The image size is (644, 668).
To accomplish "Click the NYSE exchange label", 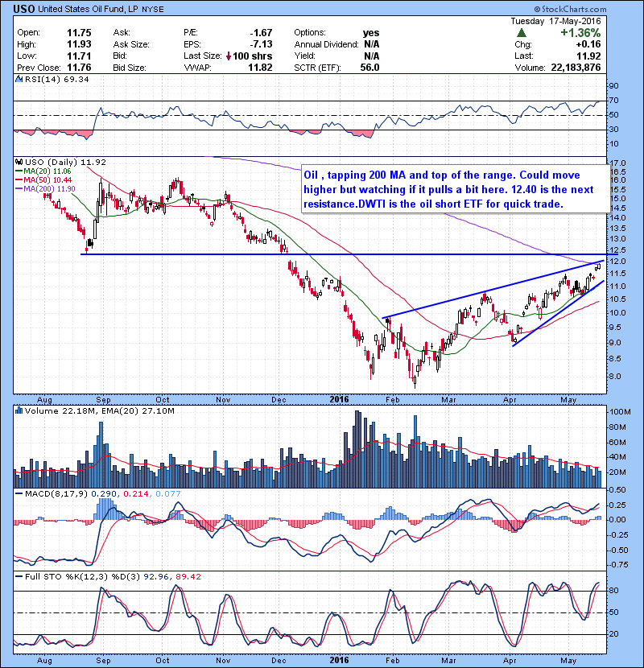I will [153, 10].
